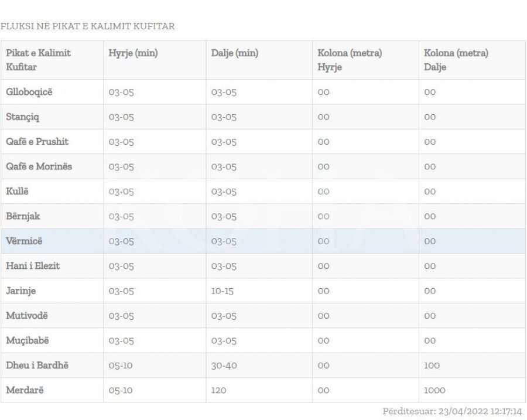Viewport: 527px width, 420px height.
Task: Click Merdarë's 1000 metre exit column value
Action: pos(434,390)
